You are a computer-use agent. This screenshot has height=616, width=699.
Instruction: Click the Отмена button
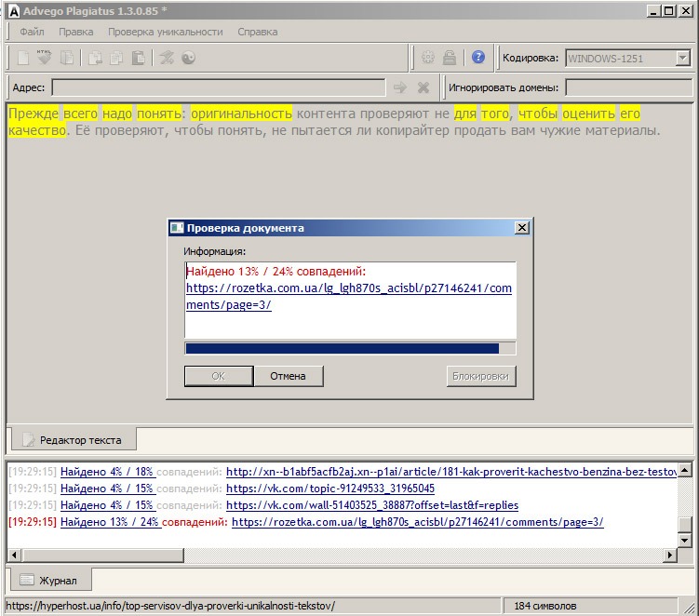pos(288,376)
